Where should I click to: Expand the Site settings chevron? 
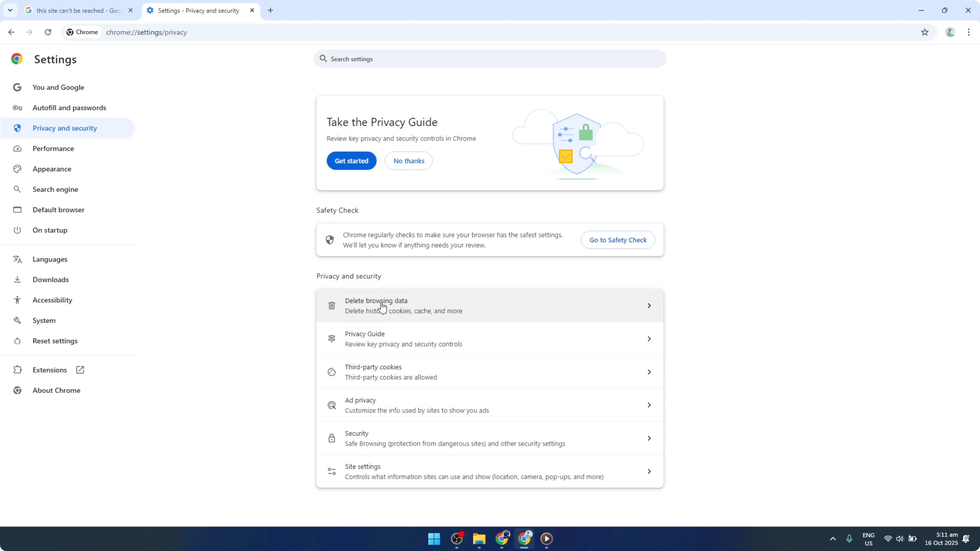point(649,471)
